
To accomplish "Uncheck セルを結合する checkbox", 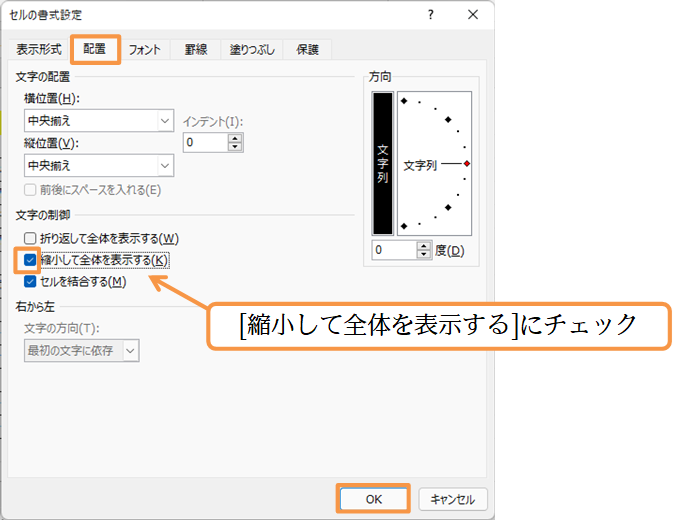I will click(x=30, y=282).
